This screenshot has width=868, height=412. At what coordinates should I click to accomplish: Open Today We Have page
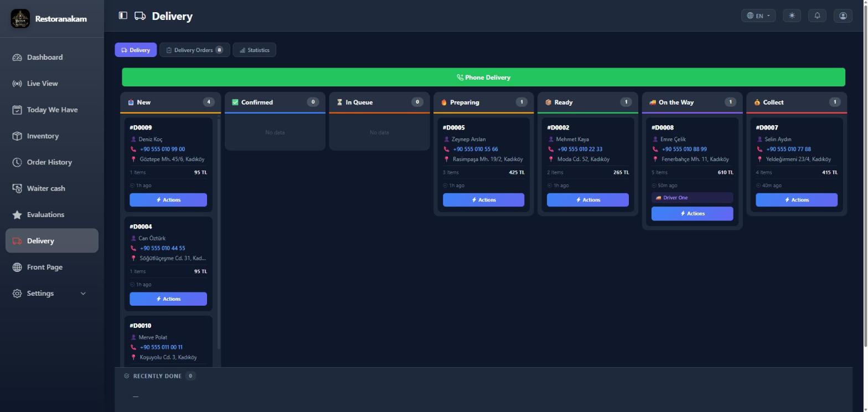coord(52,110)
